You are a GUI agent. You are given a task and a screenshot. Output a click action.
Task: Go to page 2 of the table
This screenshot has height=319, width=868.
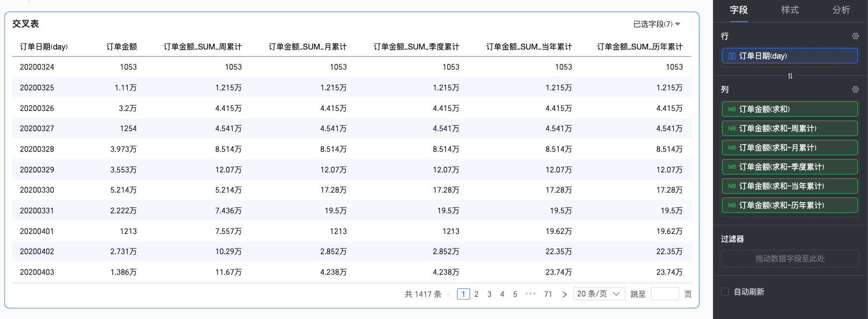(476, 294)
